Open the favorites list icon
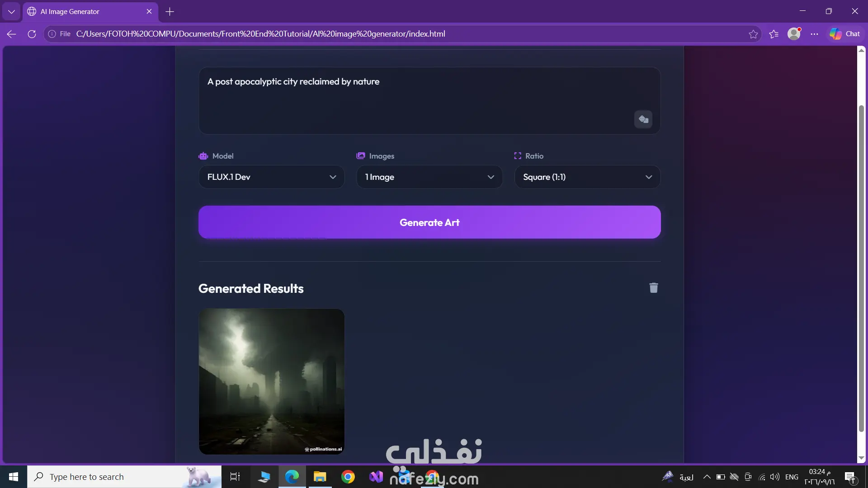868x488 pixels. tap(774, 34)
